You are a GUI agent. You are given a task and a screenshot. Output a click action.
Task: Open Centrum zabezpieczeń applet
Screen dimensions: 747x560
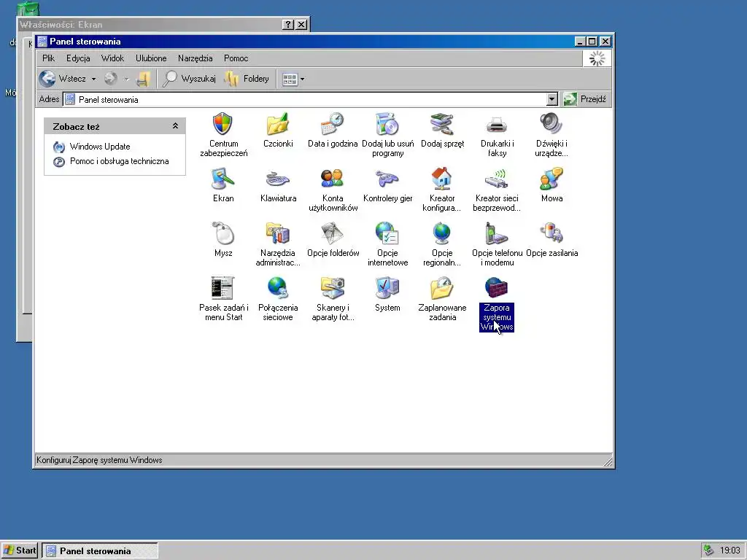click(223, 134)
